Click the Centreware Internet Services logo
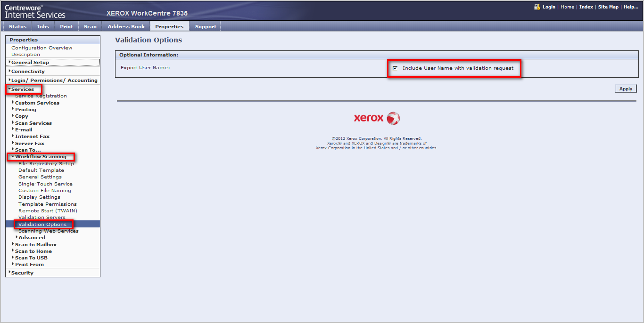This screenshot has width=644, height=323. tap(35, 11)
